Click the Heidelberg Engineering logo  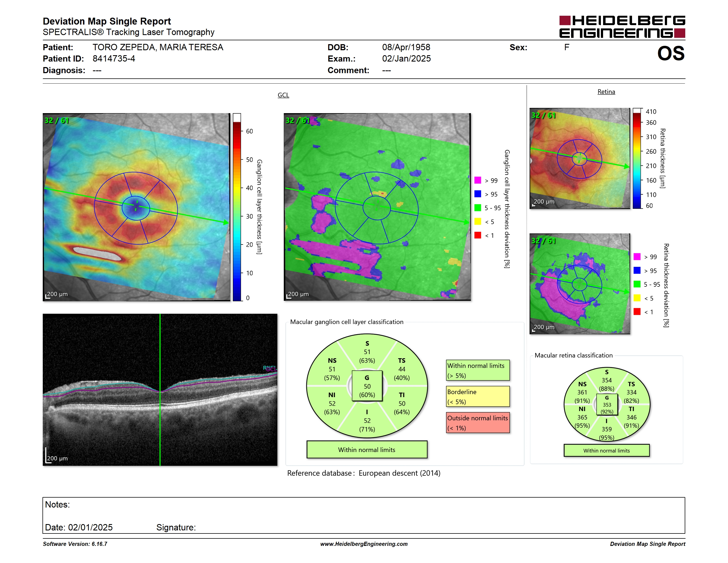point(622,27)
